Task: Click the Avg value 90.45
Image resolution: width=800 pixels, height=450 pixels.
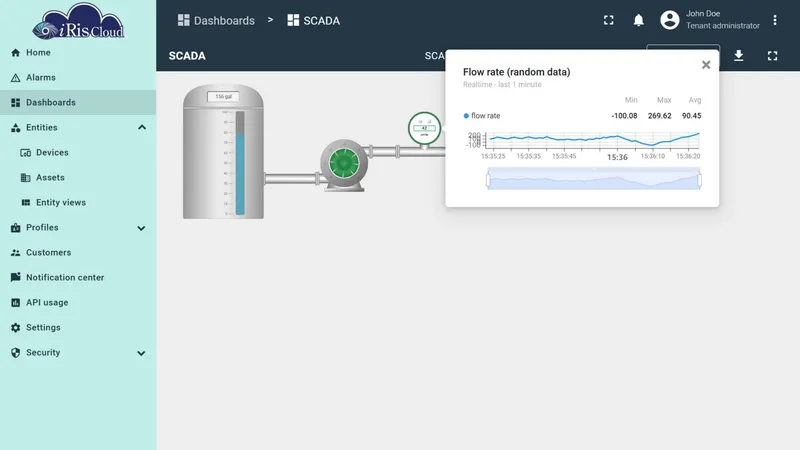Action: [x=691, y=116]
